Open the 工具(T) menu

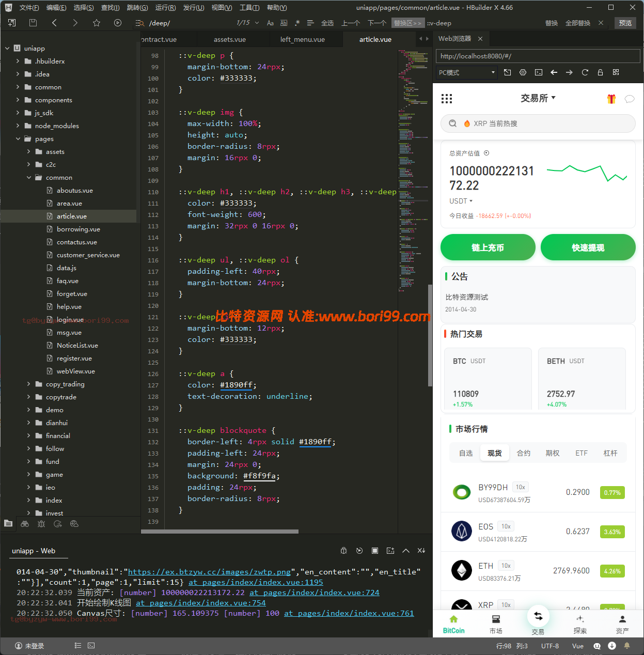(x=249, y=7)
